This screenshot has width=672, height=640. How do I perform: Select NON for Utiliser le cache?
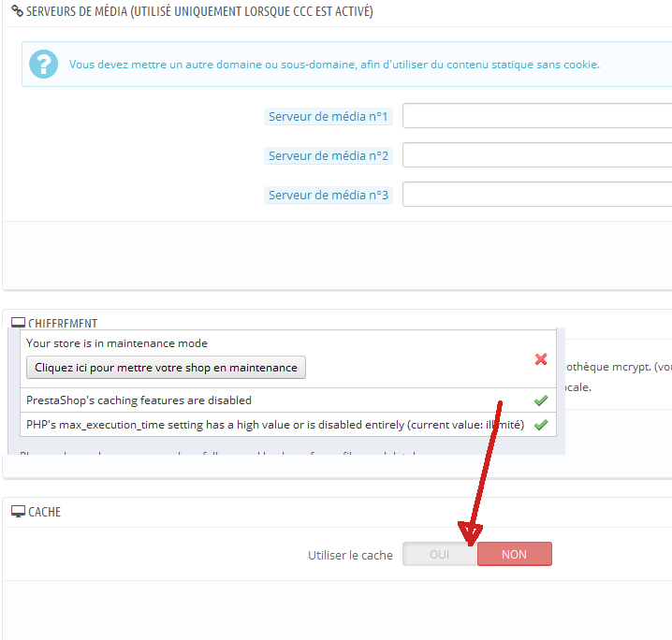(514, 554)
